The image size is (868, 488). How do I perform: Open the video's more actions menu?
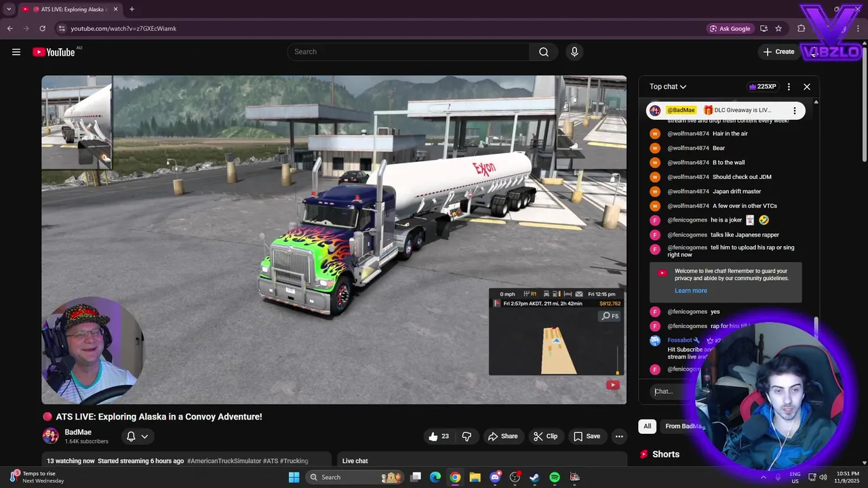(x=619, y=436)
